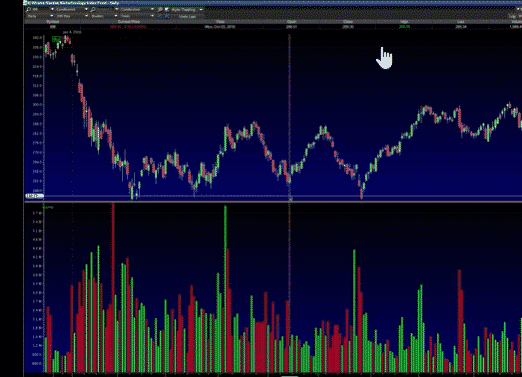Click the chat bubble icon after Candlestick
The image size is (522, 377).
160,10
